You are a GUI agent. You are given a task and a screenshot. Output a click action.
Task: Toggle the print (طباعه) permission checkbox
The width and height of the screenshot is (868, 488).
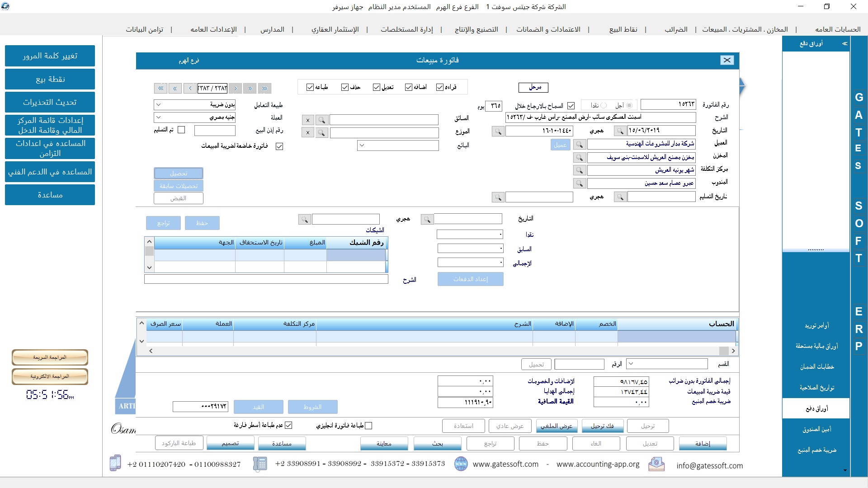click(310, 87)
